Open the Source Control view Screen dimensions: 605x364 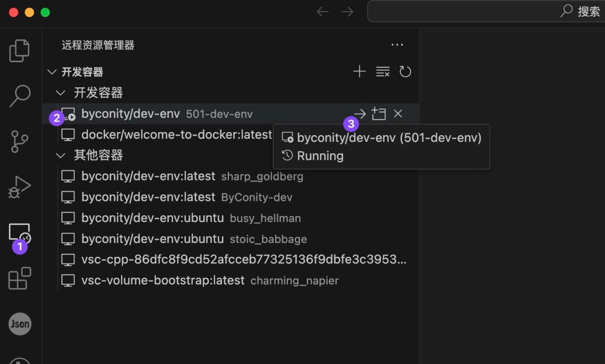[x=19, y=141]
